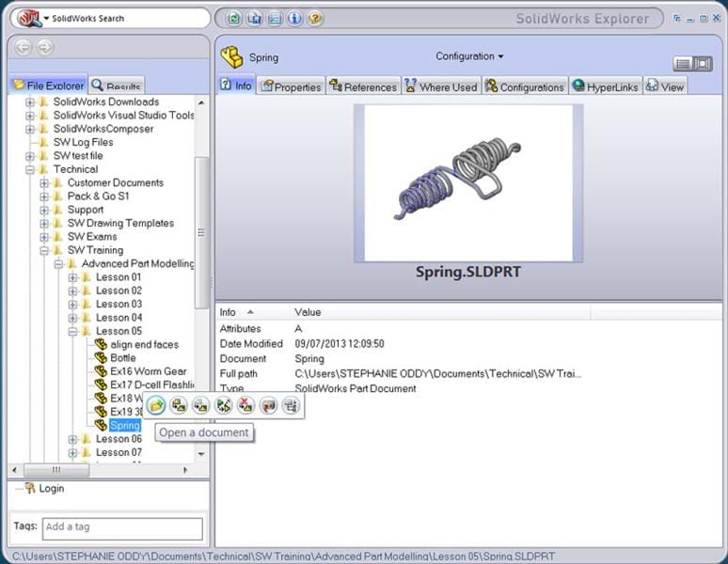Open the Configuration dropdown
Viewport: 728px width, 564px height.
coord(469,56)
